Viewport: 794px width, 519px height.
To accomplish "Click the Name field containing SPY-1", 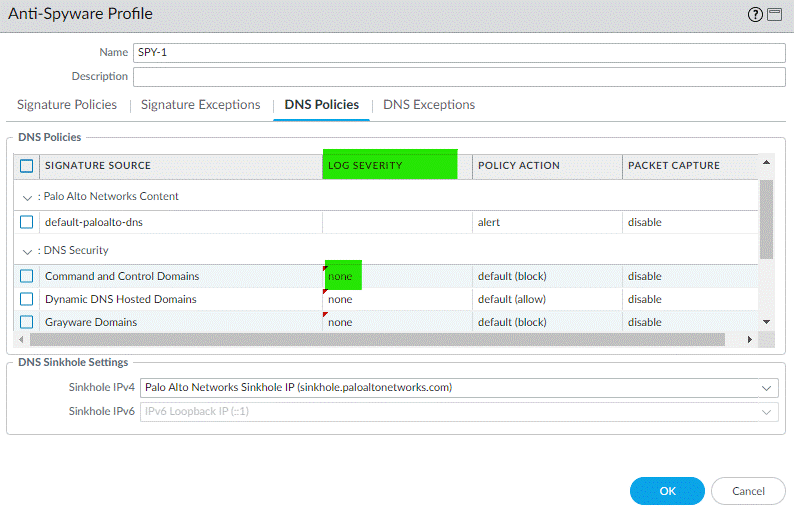I will [459, 53].
